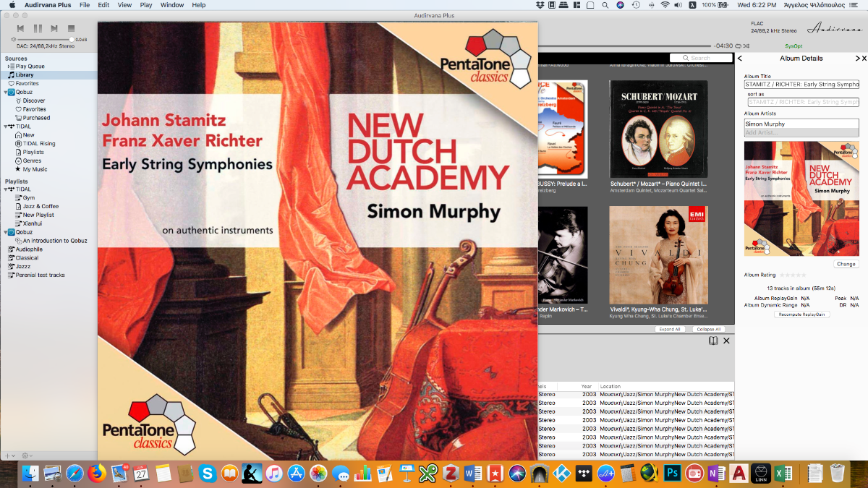
Task: Stop playback with the stop button
Action: point(71,28)
